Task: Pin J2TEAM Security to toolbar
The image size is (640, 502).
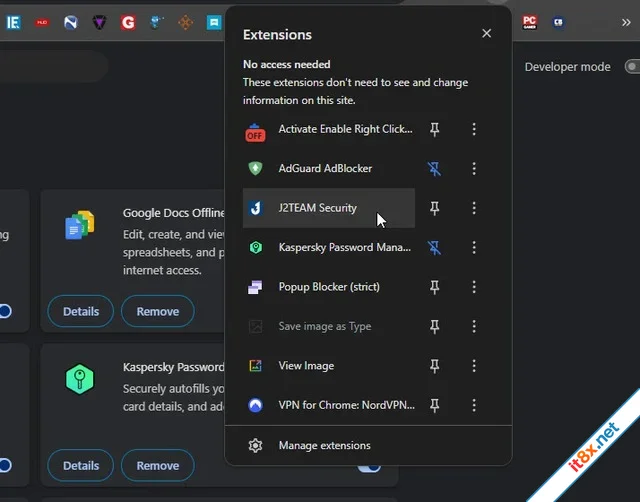Action: click(x=434, y=208)
